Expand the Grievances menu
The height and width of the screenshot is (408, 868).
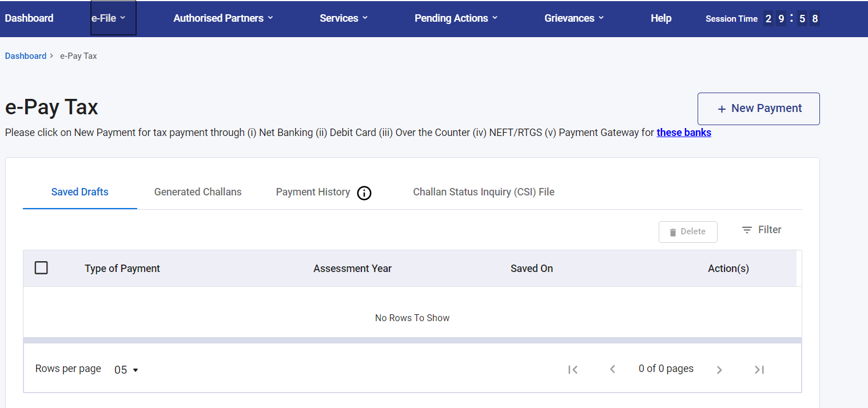[574, 18]
